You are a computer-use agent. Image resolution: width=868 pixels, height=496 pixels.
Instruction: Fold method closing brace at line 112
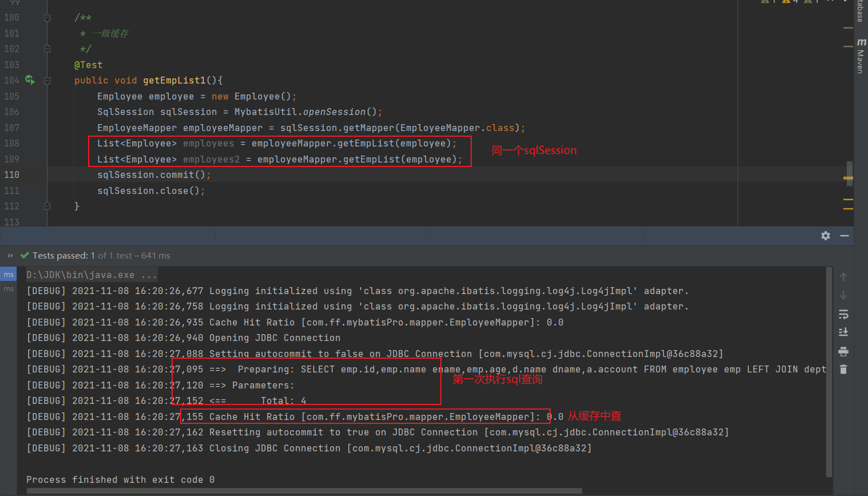pyautogui.click(x=47, y=207)
